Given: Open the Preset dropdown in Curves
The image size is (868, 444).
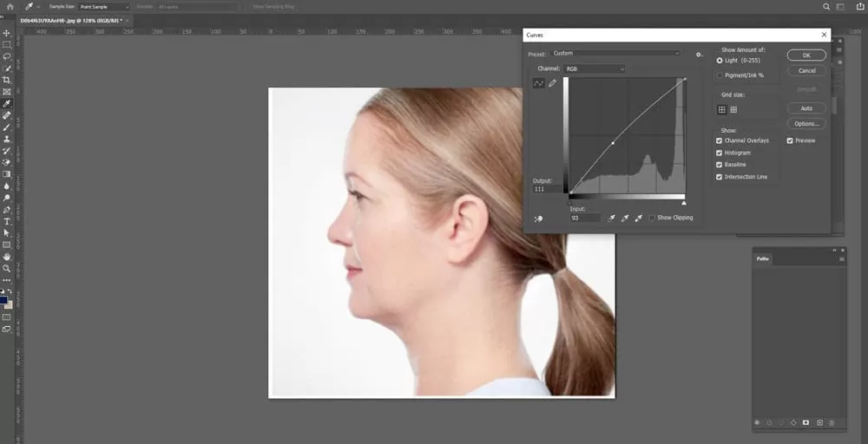Looking at the screenshot, I should point(615,53).
